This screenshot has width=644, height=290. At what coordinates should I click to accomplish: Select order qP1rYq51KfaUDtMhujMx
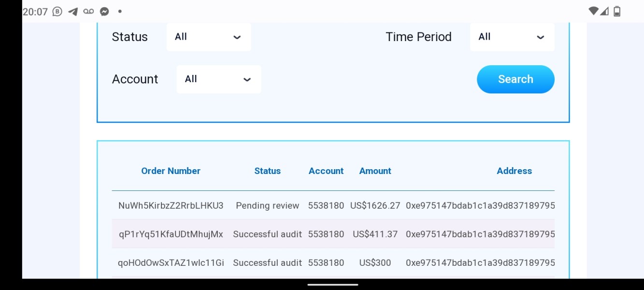[x=171, y=234]
